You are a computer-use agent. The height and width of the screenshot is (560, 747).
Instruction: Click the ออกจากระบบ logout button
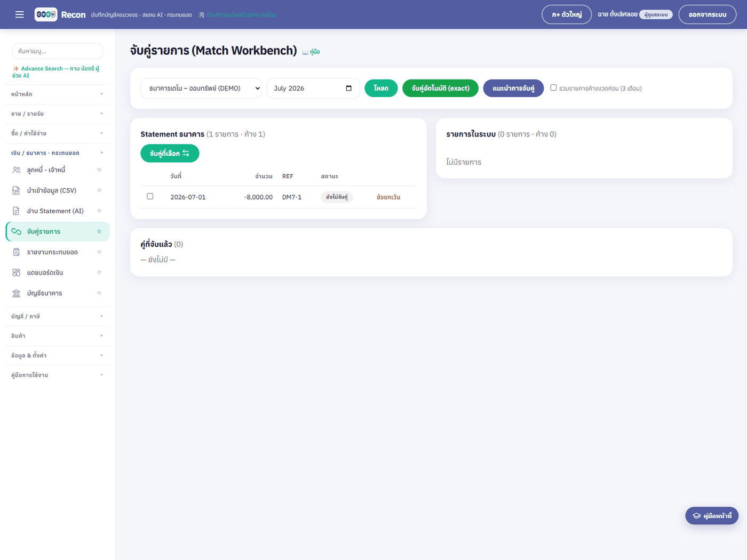pyautogui.click(x=707, y=14)
